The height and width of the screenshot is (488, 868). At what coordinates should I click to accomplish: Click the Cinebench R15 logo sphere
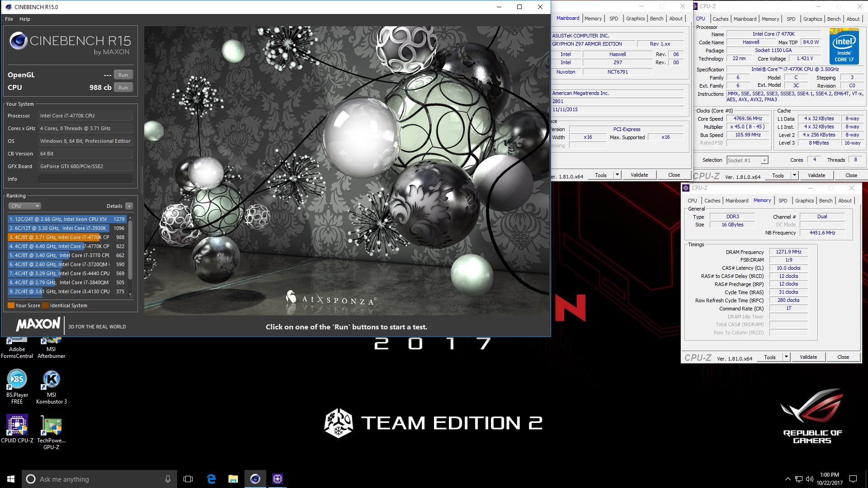19,41
